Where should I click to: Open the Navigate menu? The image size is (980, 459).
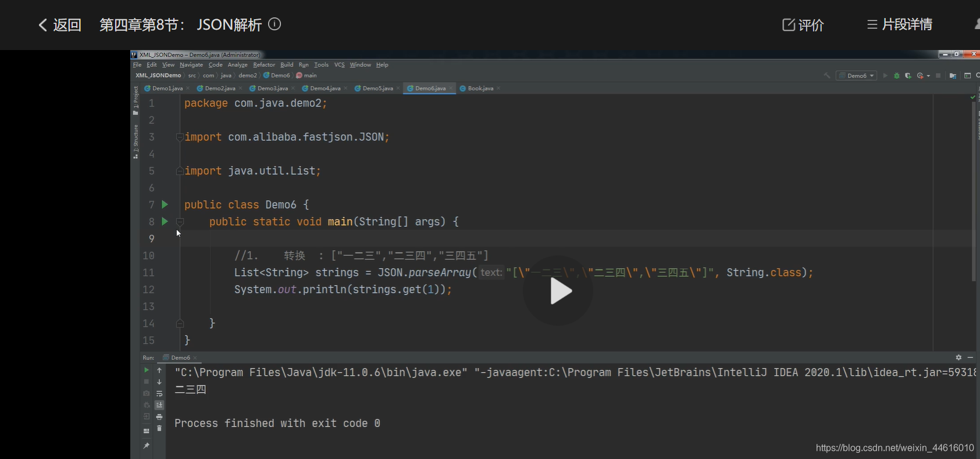(x=191, y=65)
